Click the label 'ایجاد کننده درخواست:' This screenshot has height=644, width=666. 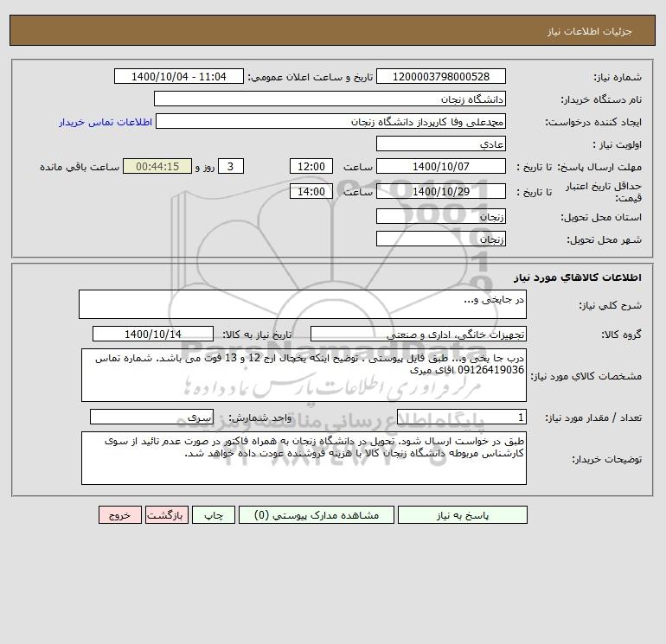593,122
